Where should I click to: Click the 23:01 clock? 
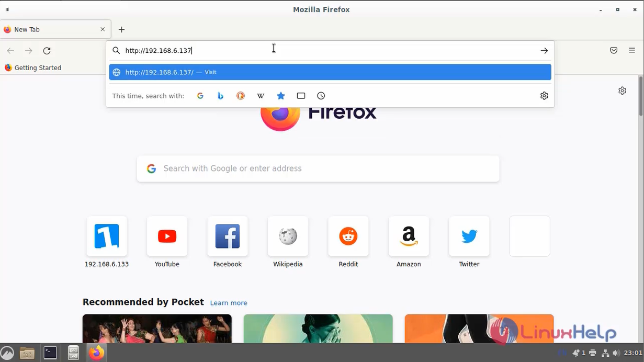[x=633, y=353]
